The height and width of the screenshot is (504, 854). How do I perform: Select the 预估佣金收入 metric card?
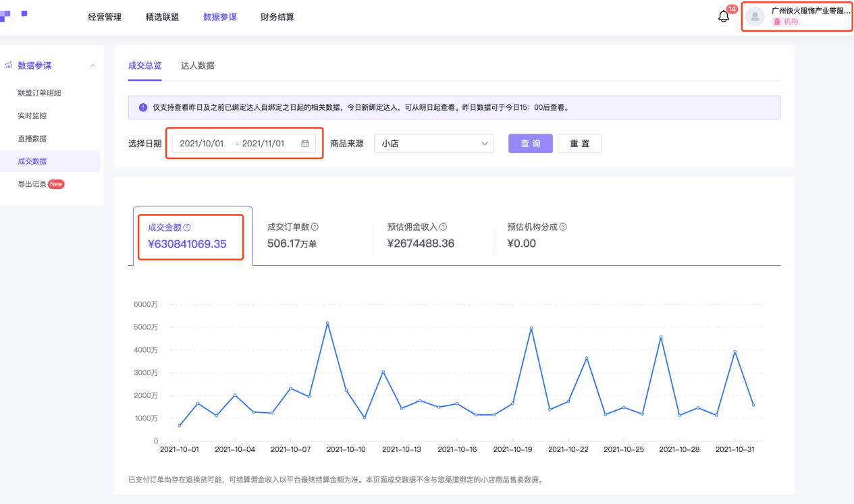point(433,236)
